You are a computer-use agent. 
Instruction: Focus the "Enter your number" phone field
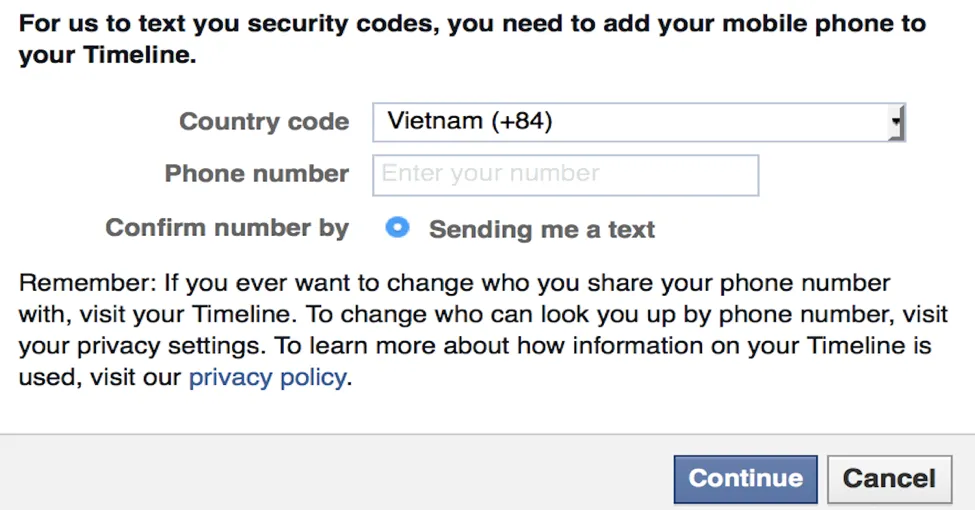[565, 174]
